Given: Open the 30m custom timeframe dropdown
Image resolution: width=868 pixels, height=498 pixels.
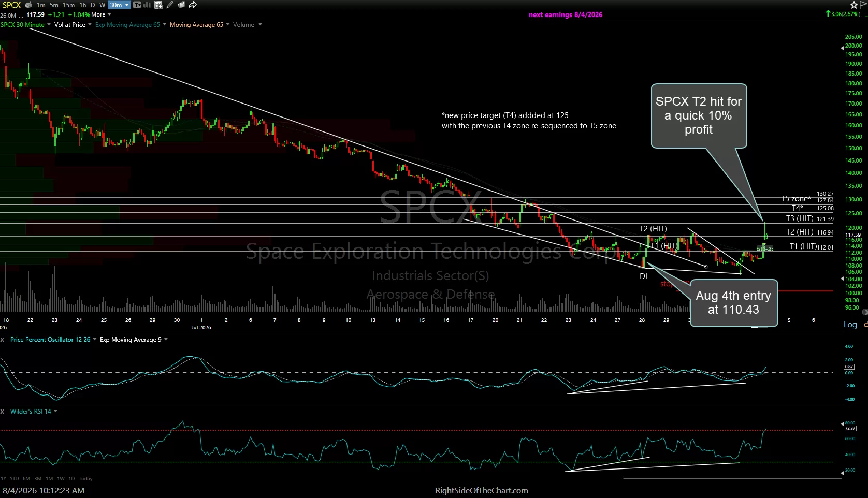Looking at the screenshot, I should coord(119,5).
